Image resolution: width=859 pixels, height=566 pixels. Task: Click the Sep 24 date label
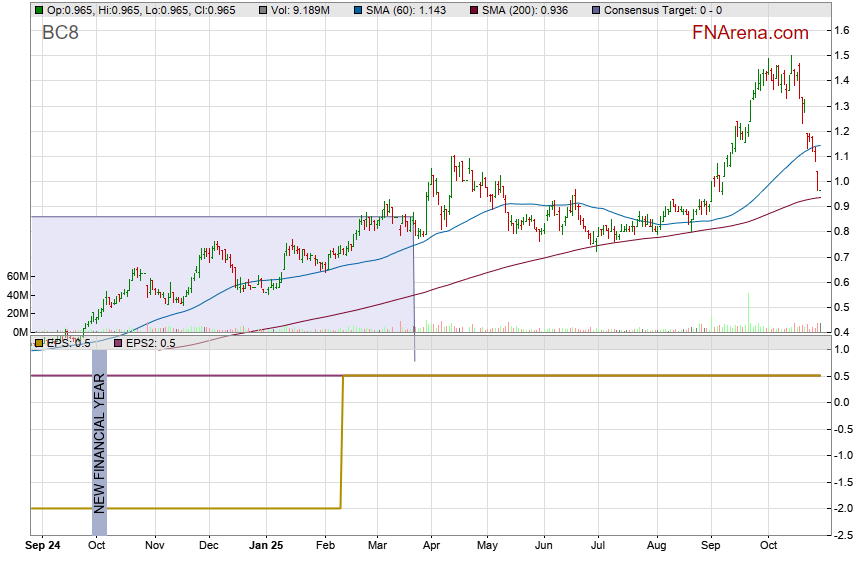tap(44, 547)
